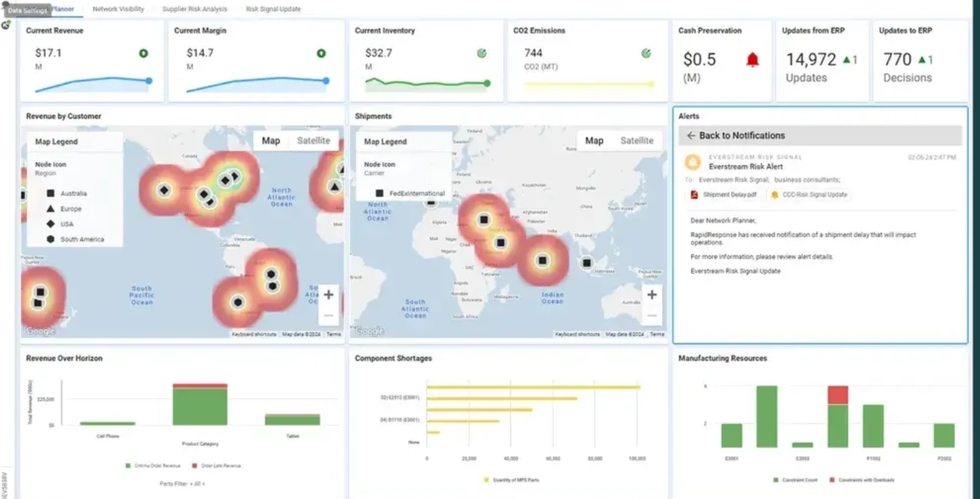Viewport: 980px width, 499px height.
Task: Click the Everstream Risk Alert sender avatar
Action: coord(692,162)
